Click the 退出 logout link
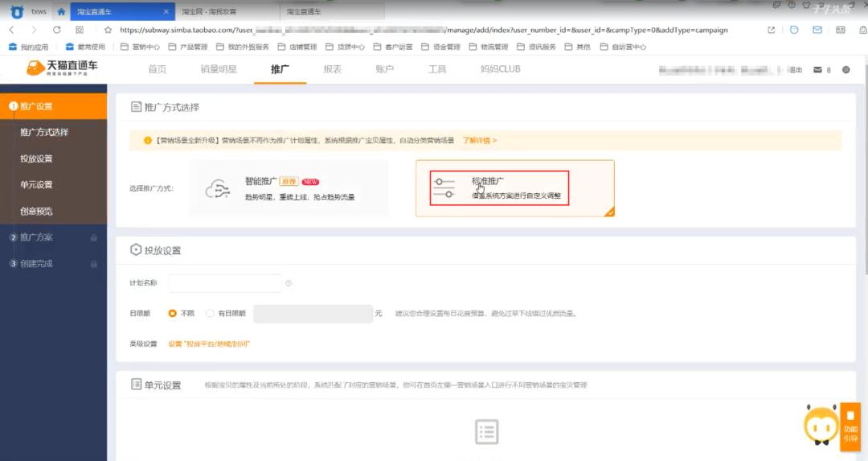This screenshot has width=868, height=461. [x=796, y=70]
